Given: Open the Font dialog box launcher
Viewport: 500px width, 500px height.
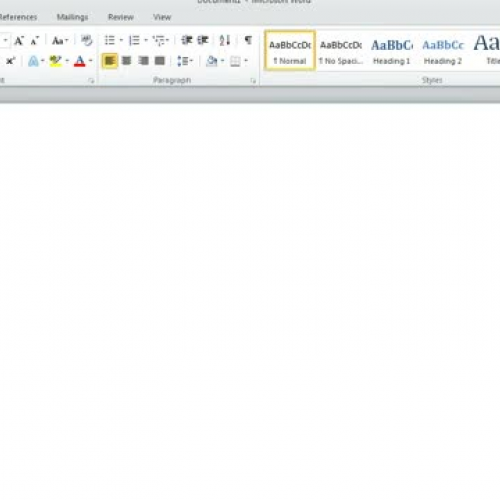Looking at the screenshot, I should coord(91,81).
